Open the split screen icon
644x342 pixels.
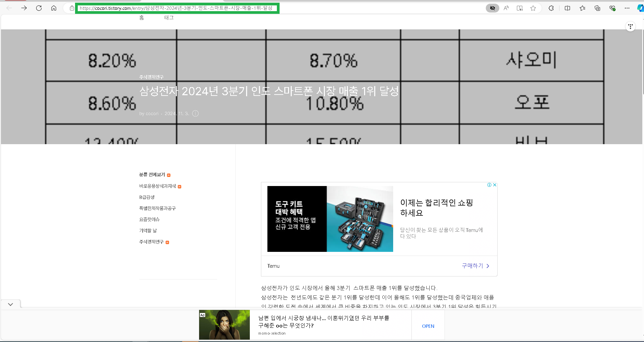(x=568, y=8)
